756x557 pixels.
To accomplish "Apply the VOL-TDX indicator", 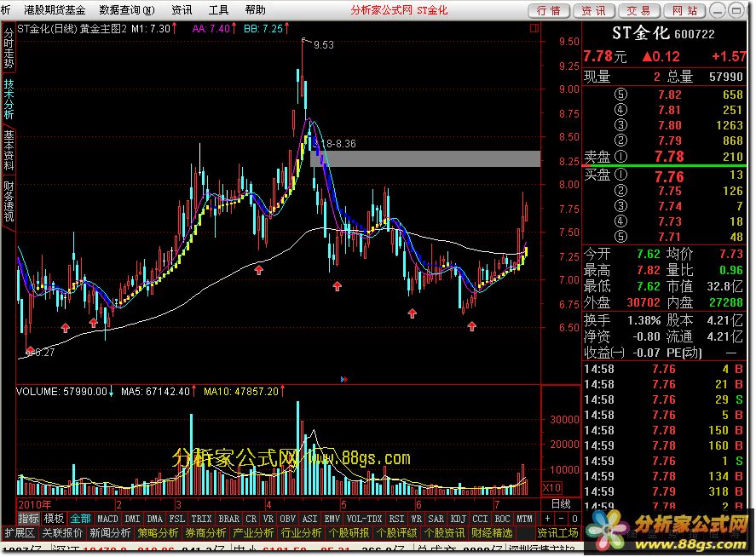I will 364,519.
